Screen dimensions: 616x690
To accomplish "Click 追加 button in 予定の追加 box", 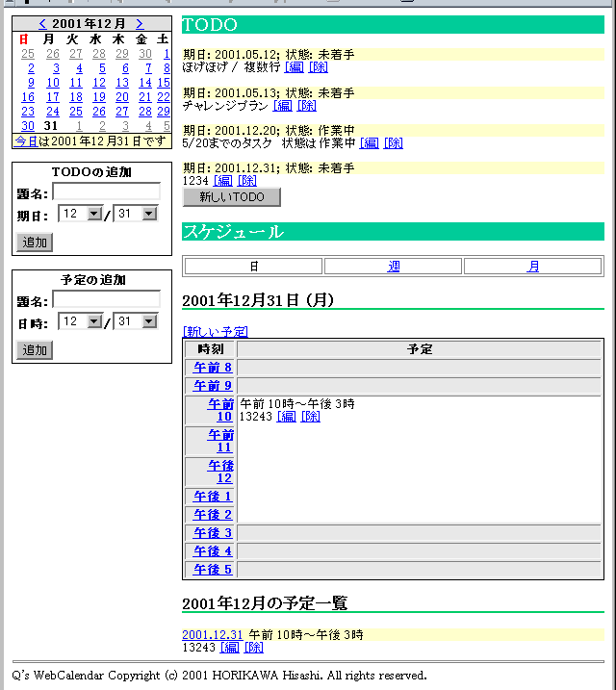I will pos(35,350).
